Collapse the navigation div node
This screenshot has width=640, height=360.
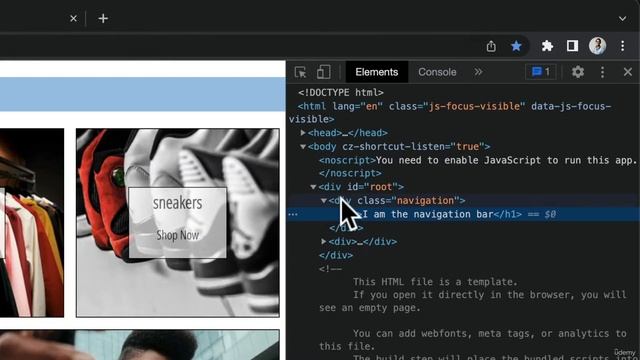[x=323, y=200]
